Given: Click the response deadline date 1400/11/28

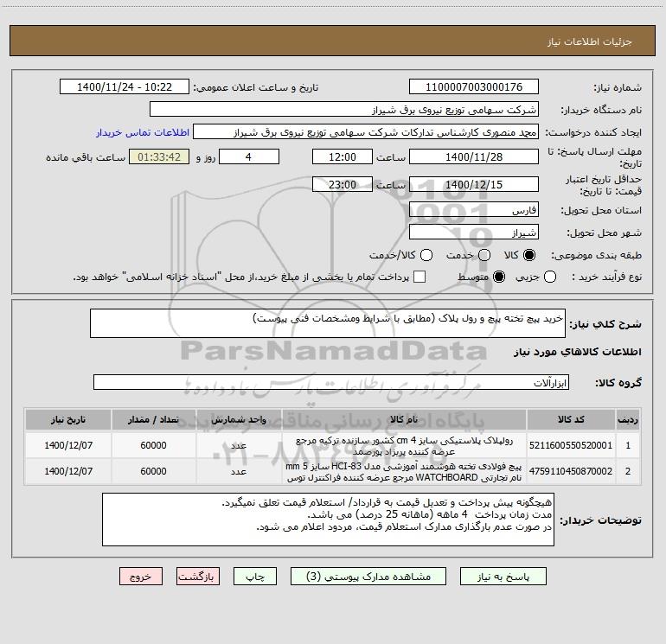Looking at the screenshot, I should click(x=474, y=156).
